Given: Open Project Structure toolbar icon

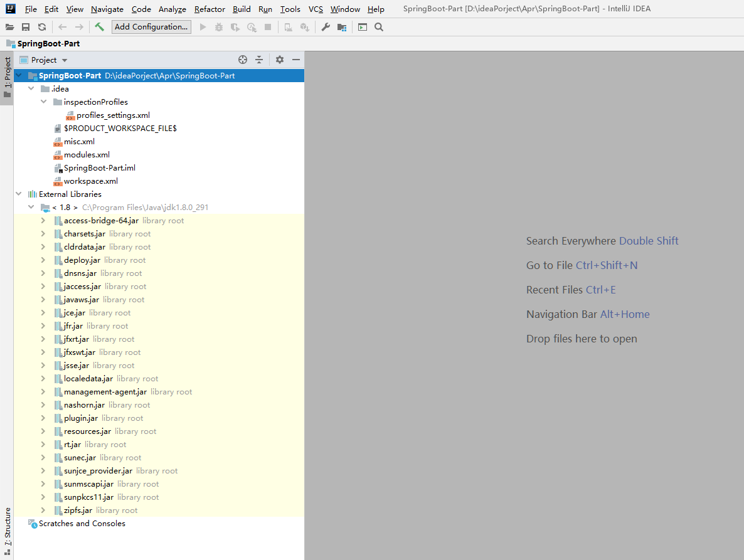Looking at the screenshot, I should 342,27.
